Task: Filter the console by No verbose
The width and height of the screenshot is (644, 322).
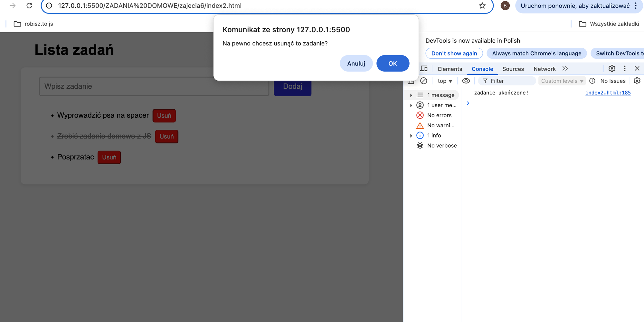Action: coord(442,146)
